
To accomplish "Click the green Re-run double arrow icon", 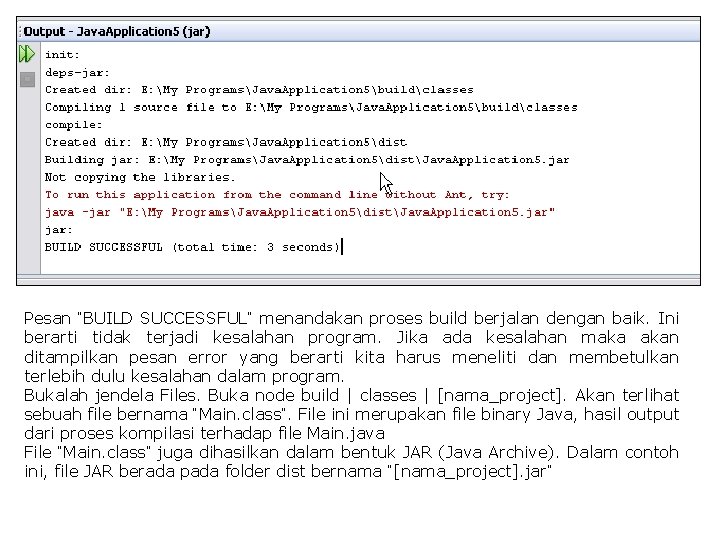I will (27, 54).
